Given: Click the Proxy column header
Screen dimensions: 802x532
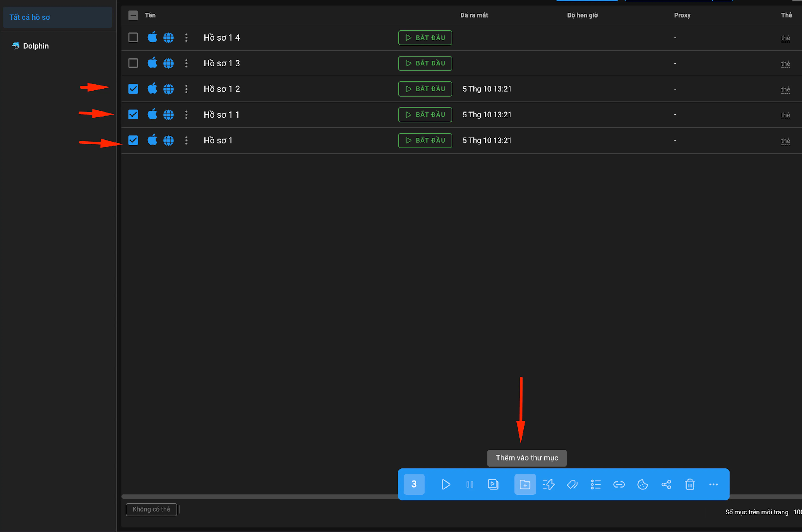Looking at the screenshot, I should [682, 15].
